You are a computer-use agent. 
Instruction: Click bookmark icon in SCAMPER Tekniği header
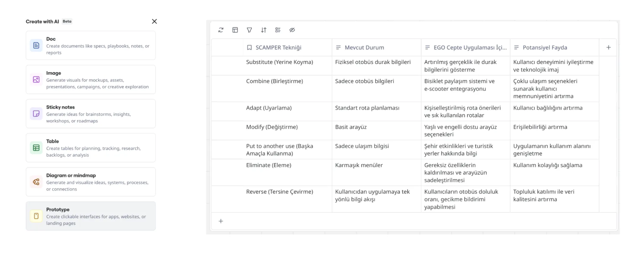[x=249, y=48]
